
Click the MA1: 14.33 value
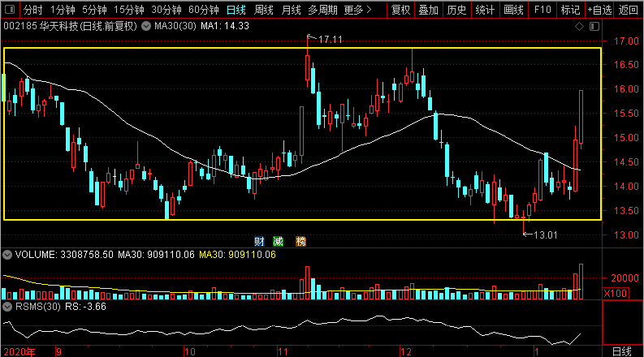click(225, 26)
